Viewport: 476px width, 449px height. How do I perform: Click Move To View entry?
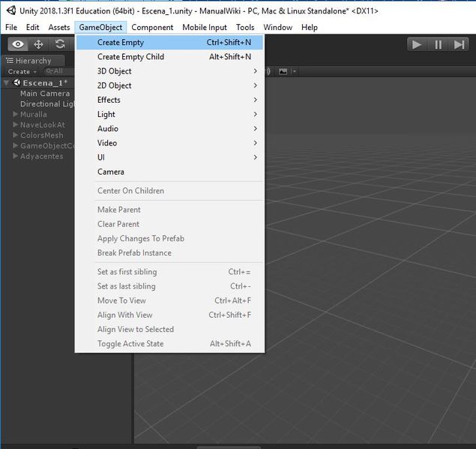(169, 301)
